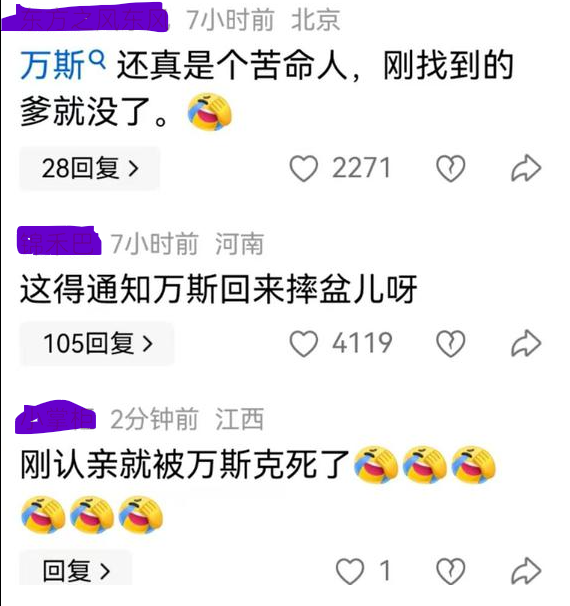Open the Jiangxi commenter's profile name
The image size is (570, 606).
click(x=55, y=417)
